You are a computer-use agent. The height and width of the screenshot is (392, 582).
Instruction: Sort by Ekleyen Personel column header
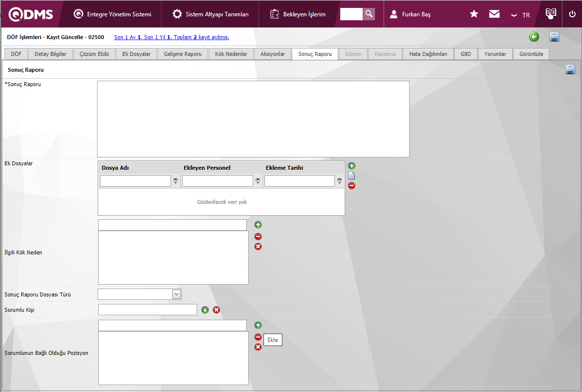coord(207,168)
